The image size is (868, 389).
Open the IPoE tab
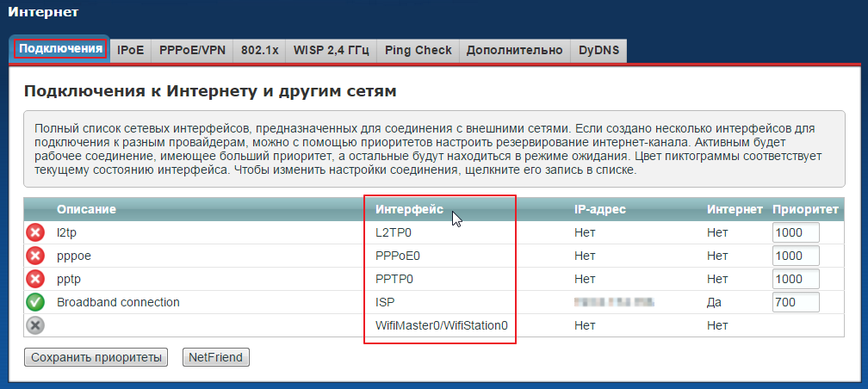click(x=130, y=50)
